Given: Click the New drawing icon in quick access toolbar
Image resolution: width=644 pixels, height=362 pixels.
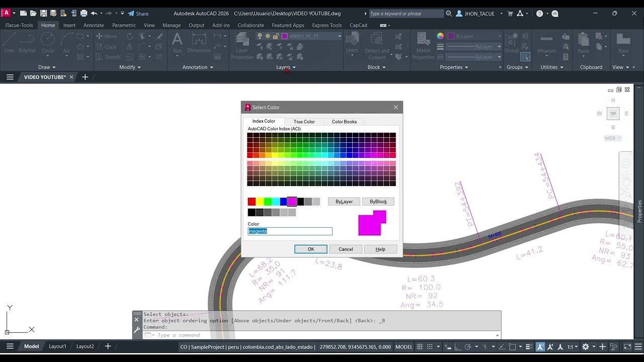Looking at the screenshot, I should tap(23, 14).
